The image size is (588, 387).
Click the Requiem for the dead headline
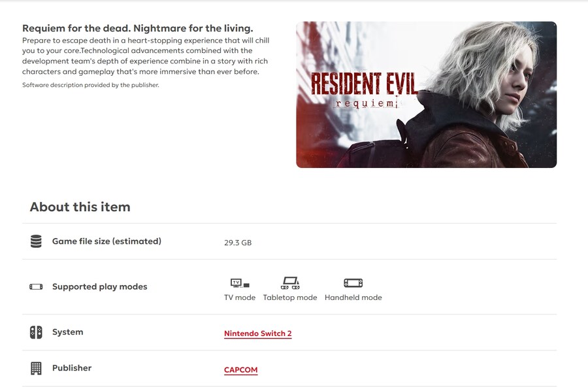(138, 29)
